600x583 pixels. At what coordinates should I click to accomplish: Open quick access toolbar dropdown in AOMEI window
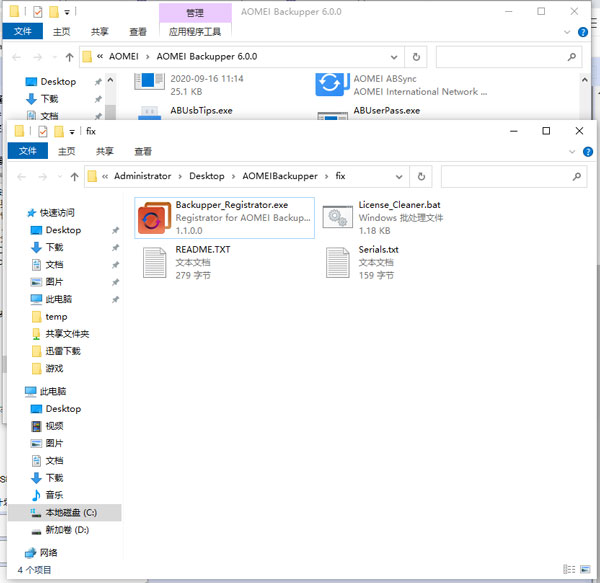(x=67, y=13)
